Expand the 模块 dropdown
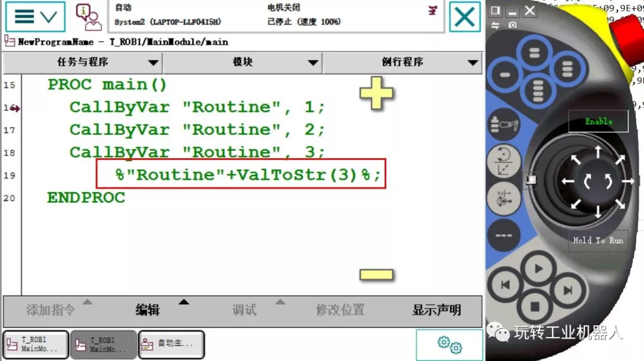 (x=243, y=62)
